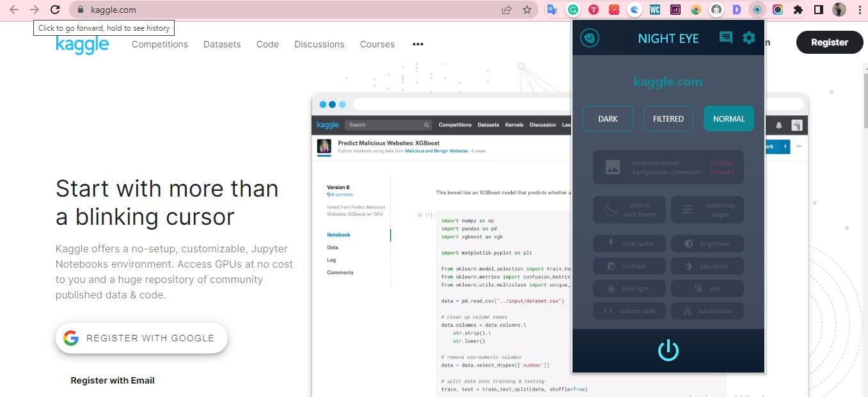Open the Code menu item
The height and width of the screenshot is (397, 868).
(267, 44)
